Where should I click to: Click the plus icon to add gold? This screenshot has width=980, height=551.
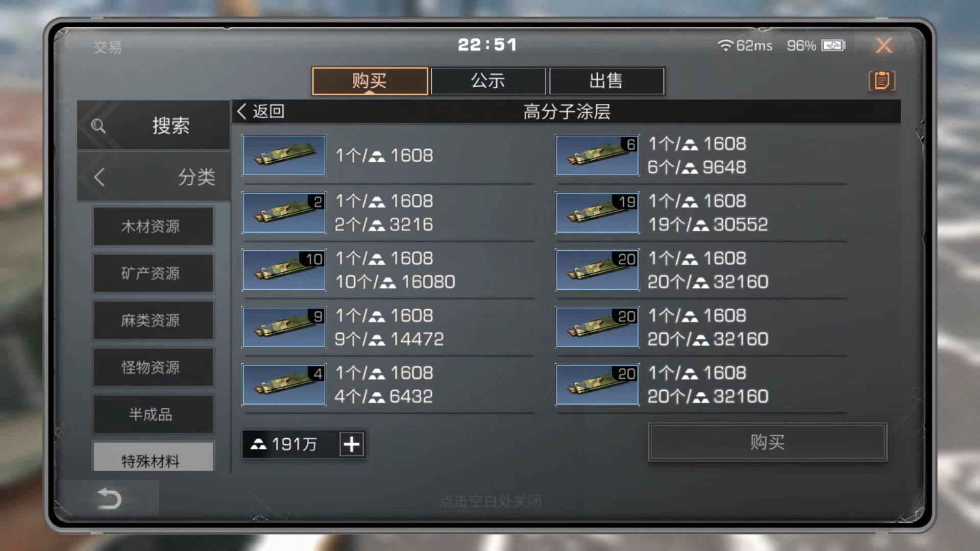point(352,444)
